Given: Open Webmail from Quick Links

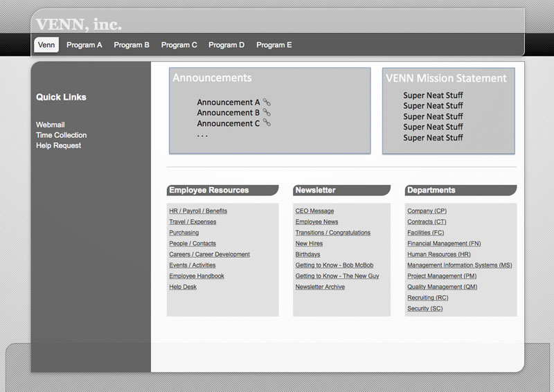Looking at the screenshot, I should [x=51, y=125].
